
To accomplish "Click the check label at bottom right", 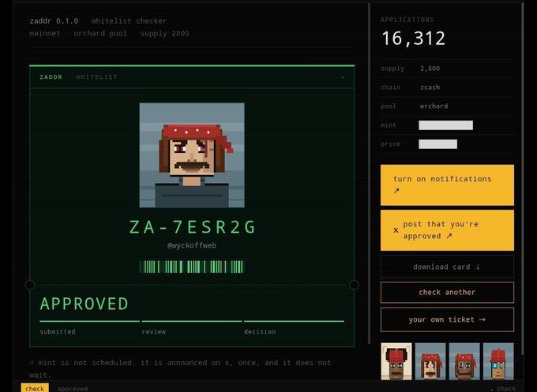I will tap(506, 389).
